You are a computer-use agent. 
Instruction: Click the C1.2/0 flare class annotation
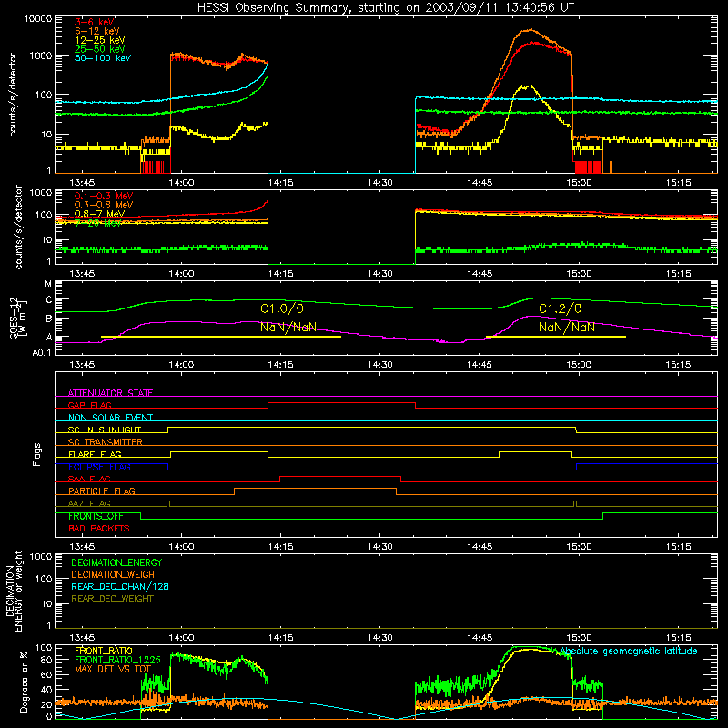[x=561, y=308]
